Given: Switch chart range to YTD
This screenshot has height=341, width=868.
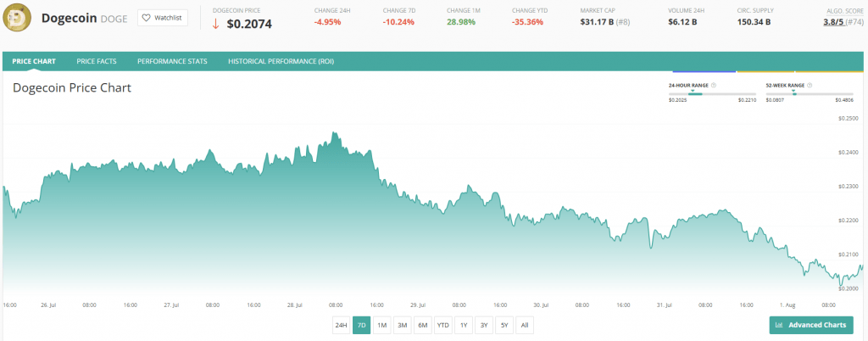Looking at the screenshot, I should 442,325.
